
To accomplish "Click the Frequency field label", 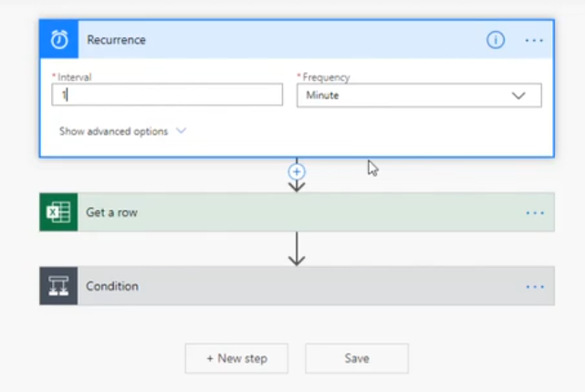I will click(325, 77).
